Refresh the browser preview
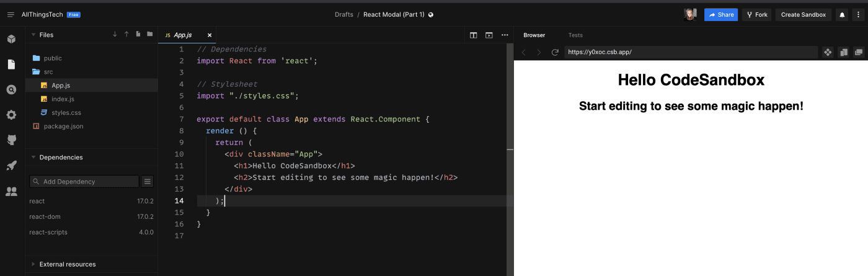868x276 pixels. click(x=555, y=53)
